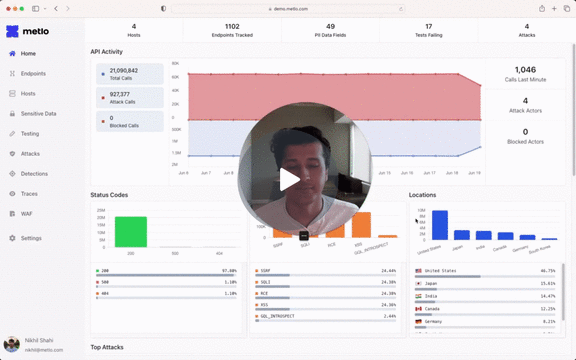Toggle the Total Calls legend card
Screen dimensions: 576x360
click(x=130, y=74)
